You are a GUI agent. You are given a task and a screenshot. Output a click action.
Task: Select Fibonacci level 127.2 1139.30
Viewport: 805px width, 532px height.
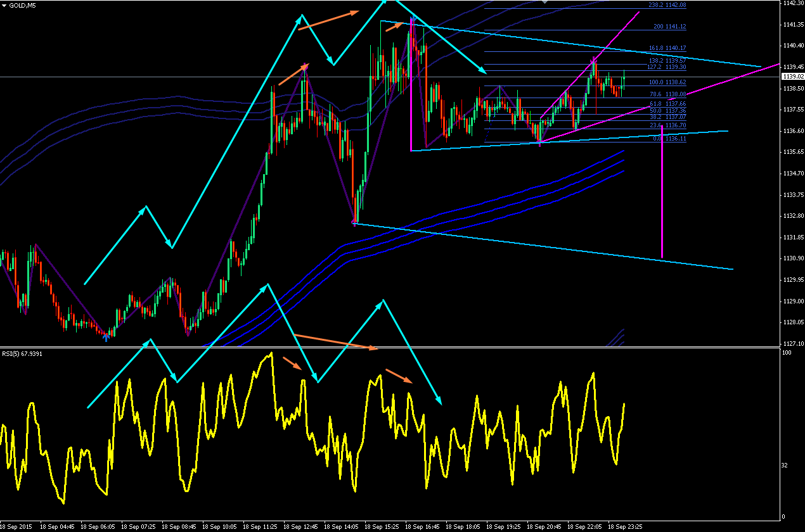coord(667,67)
